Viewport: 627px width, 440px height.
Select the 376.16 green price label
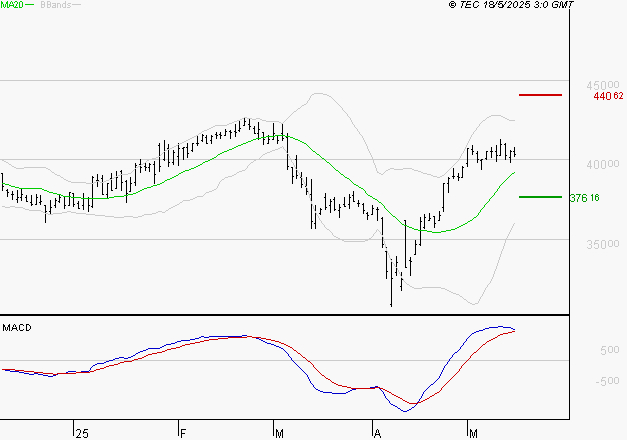[584, 198]
